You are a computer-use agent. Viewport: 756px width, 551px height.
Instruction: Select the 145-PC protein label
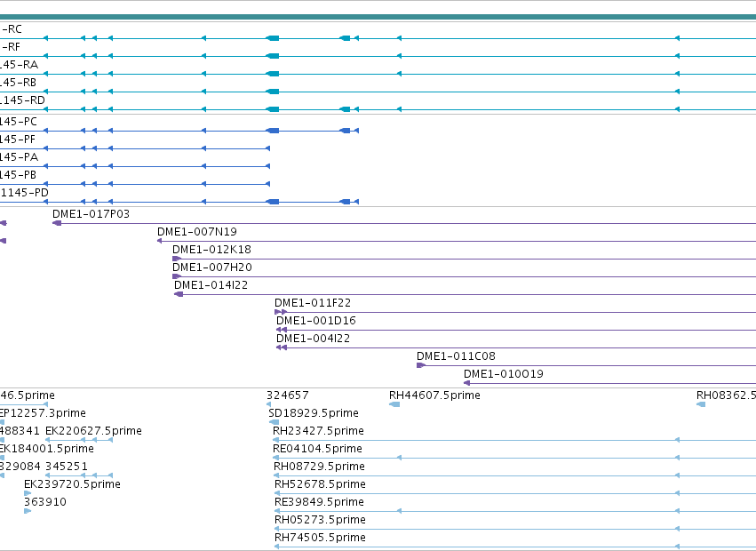click(x=19, y=122)
